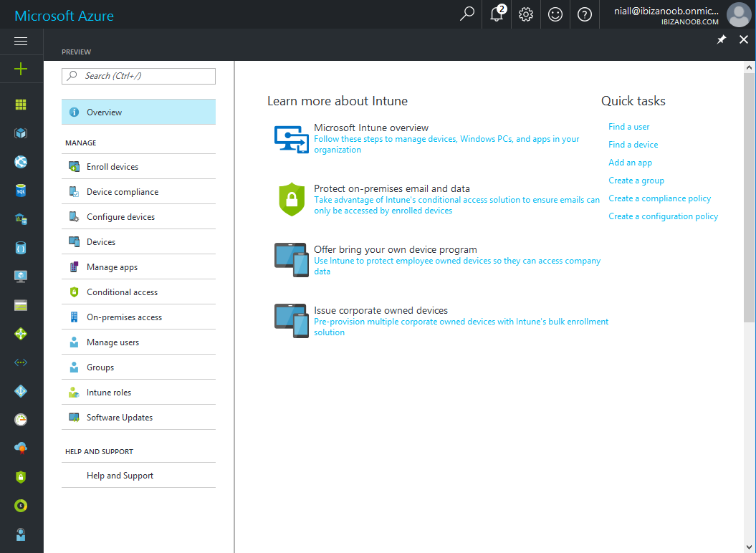
Task: Select Overview in the Intune menu
Action: pyautogui.click(x=138, y=112)
